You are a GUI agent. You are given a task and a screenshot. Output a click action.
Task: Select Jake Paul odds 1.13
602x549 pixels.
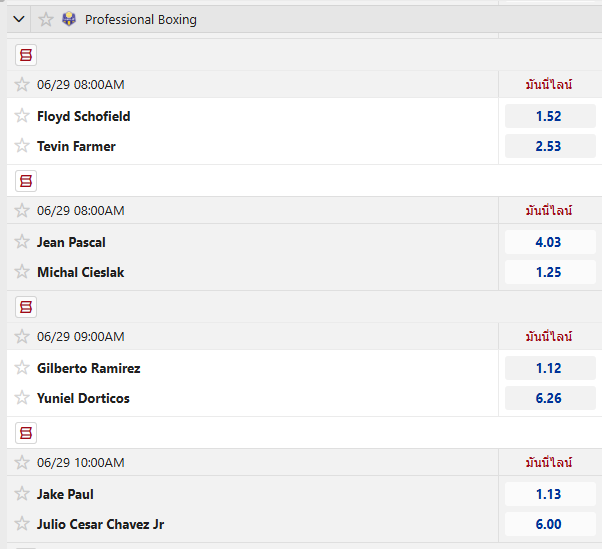pos(550,494)
